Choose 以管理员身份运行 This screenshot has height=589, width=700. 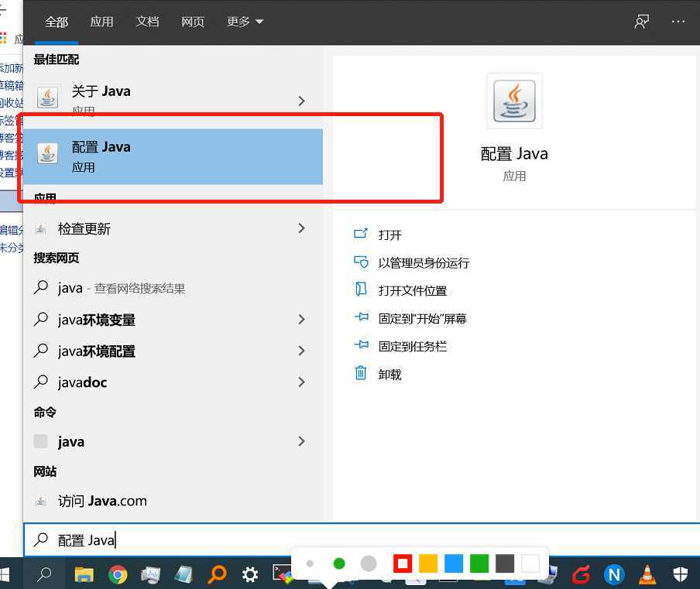point(424,263)
